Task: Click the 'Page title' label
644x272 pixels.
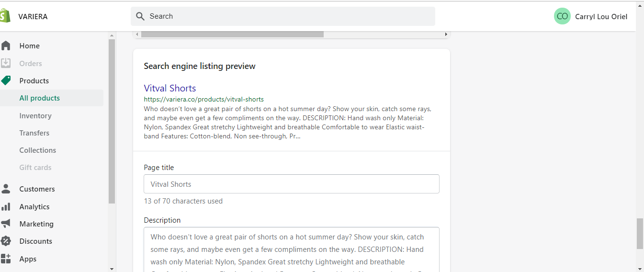Action: 159,168
